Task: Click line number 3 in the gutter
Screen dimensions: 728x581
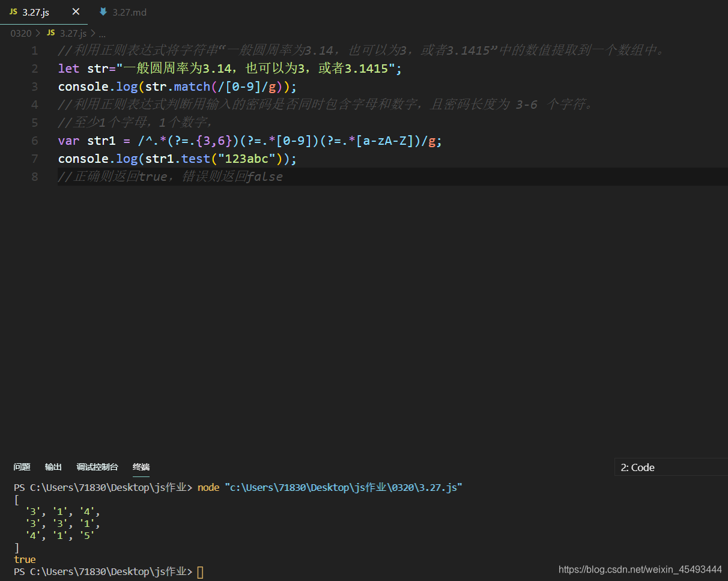Action: (x=35, y=87)
